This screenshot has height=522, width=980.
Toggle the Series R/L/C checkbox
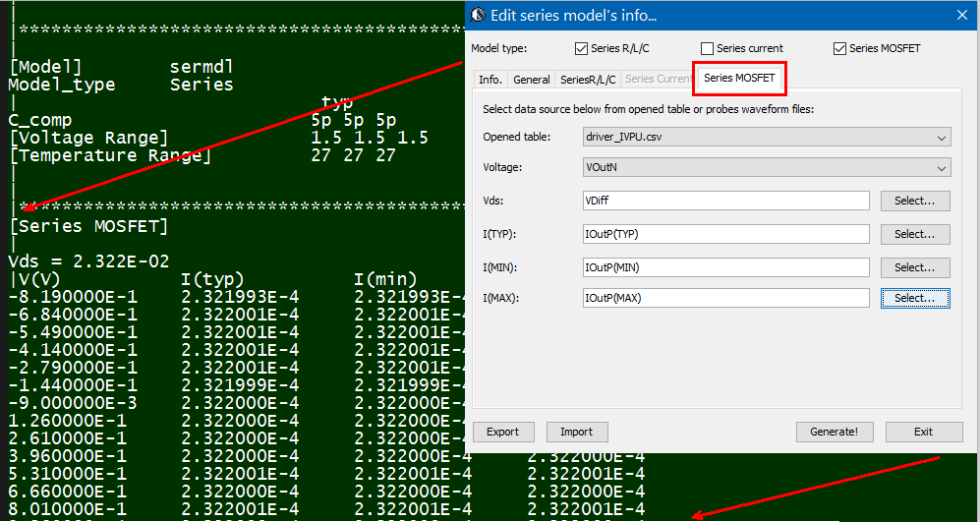click(x=581, y=48)
